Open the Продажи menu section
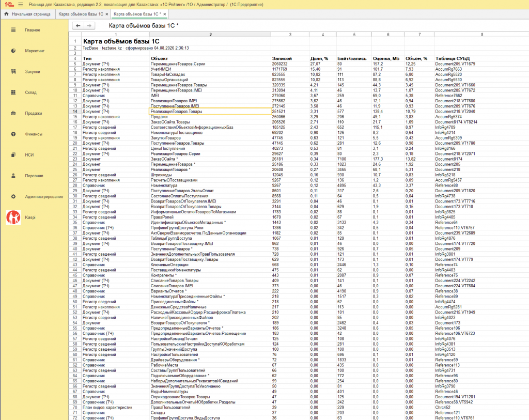The width and height of the screenshot is (529, 420). 34,113
